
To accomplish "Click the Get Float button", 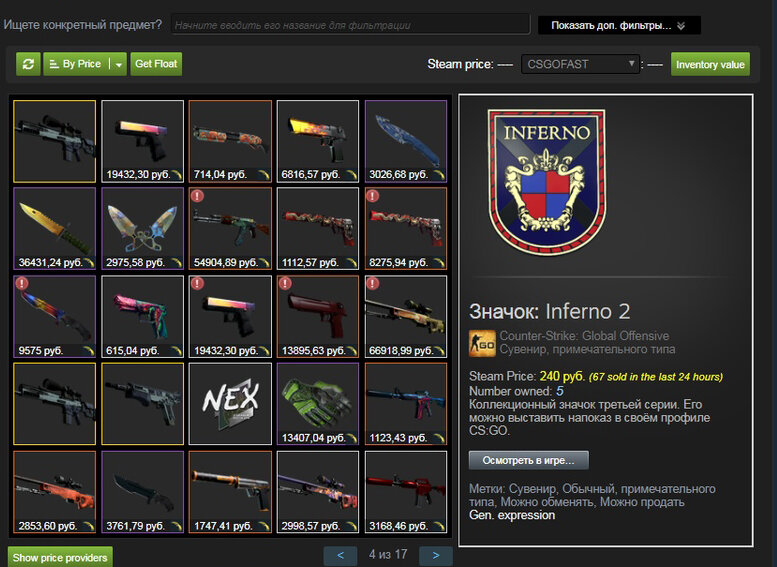I will 156,64.
